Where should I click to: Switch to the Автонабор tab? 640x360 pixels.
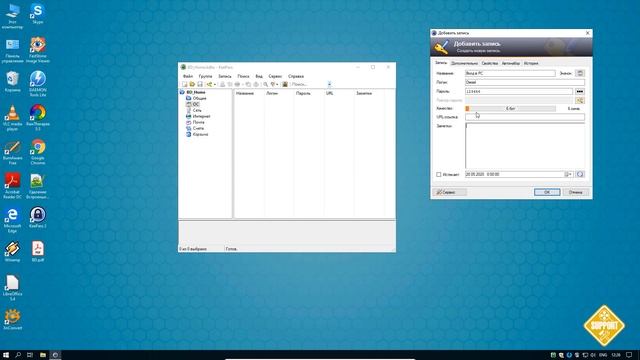tap(511, 64)
